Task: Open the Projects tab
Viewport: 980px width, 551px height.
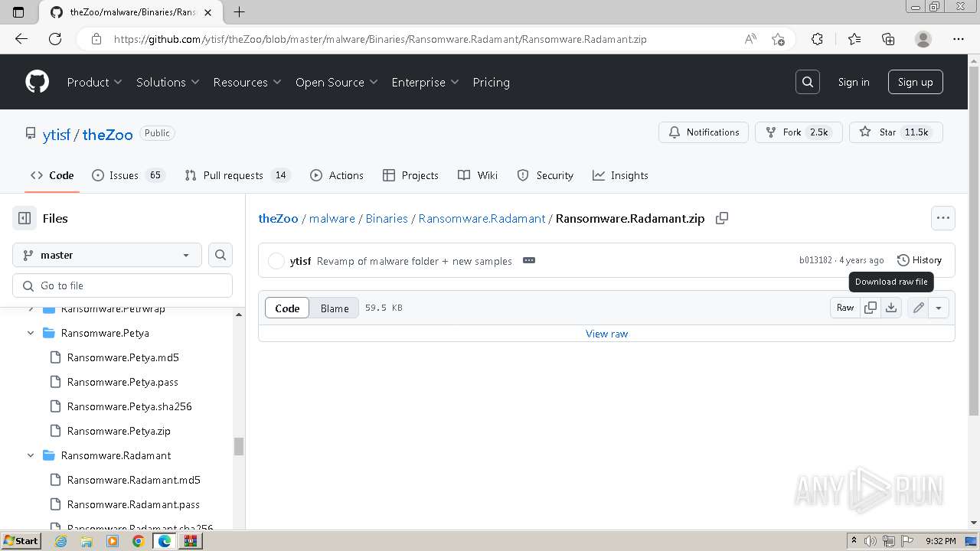Action: (411, 175)
